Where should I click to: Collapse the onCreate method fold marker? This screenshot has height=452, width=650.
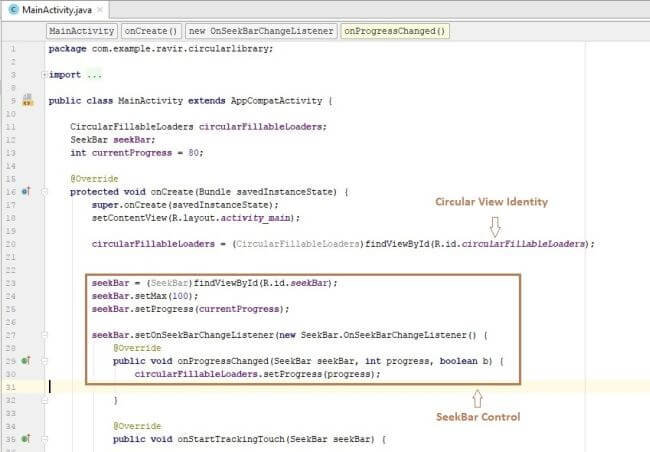point(44,192)
